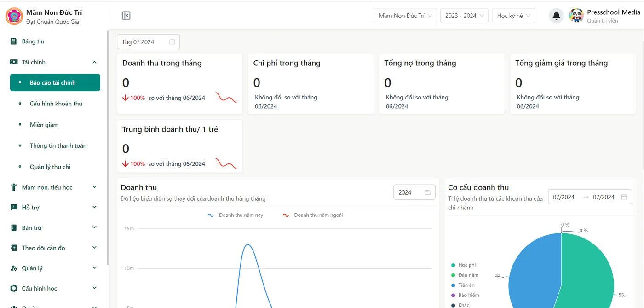Click the Cấu hình học hexagon icon
The width and height of the screenshot is (644, 308).
14,289
